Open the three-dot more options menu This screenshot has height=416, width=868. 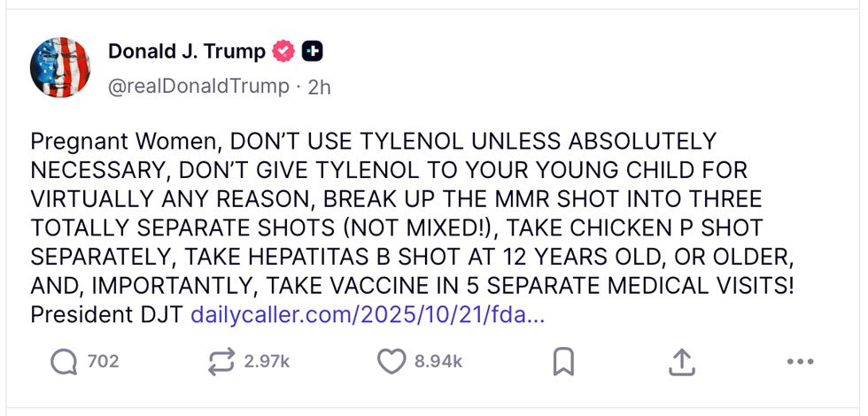tap(799, 361)
